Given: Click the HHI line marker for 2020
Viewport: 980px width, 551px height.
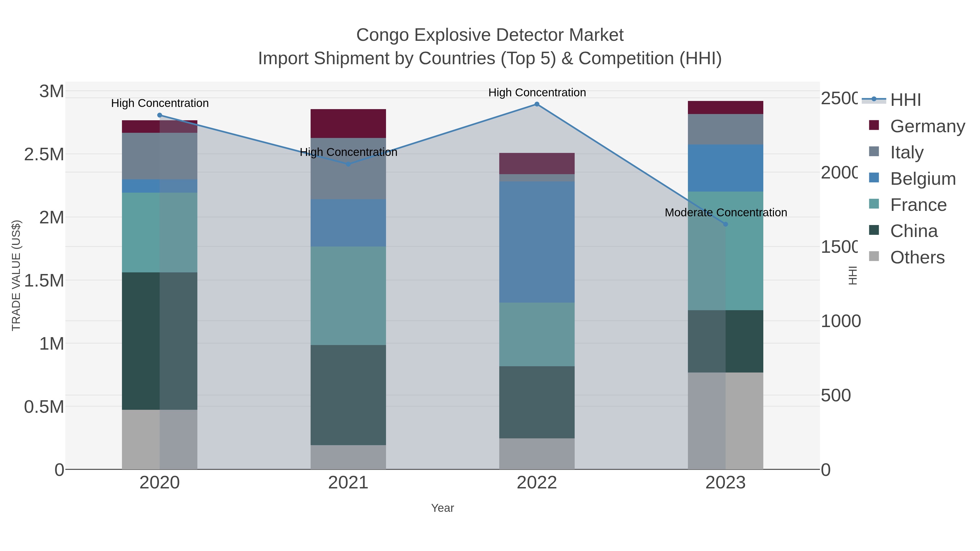Looking at the screenshot, I should 160,115.
